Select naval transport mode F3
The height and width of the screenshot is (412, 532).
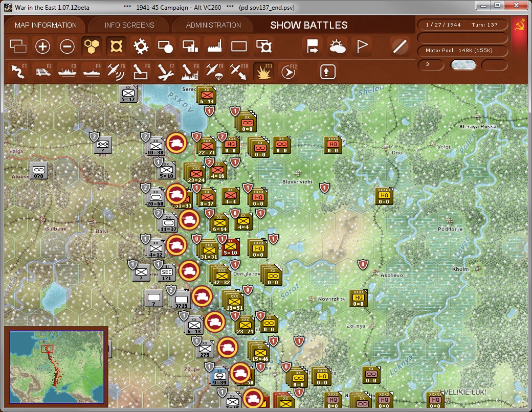(67, 72)
